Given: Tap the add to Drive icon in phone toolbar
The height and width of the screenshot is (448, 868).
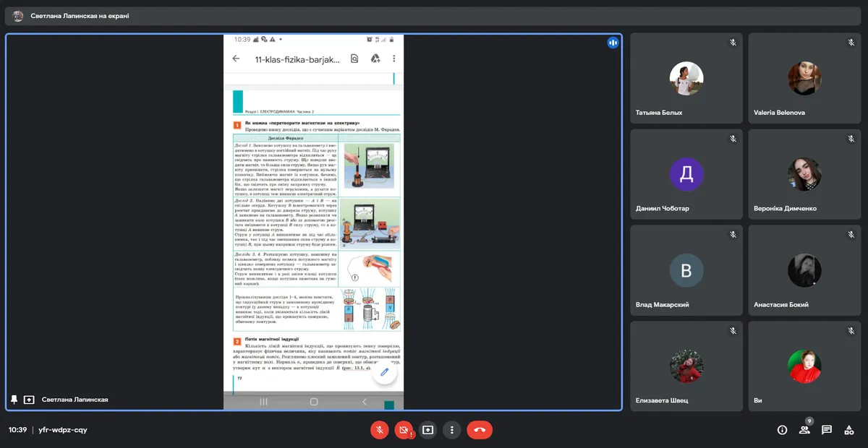Looking at the screenshot, I should coord(375,59).
